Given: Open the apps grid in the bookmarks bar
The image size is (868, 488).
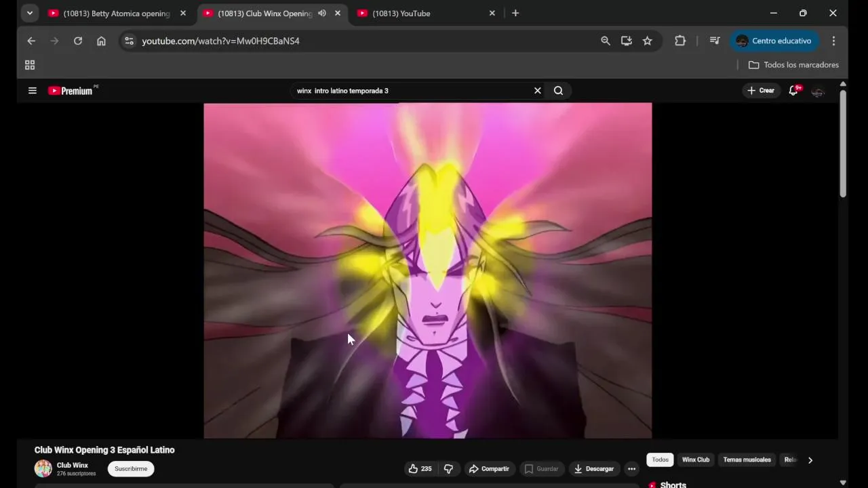Looking at the screenshot, I should pyautogui.click(x=30, y=65).
